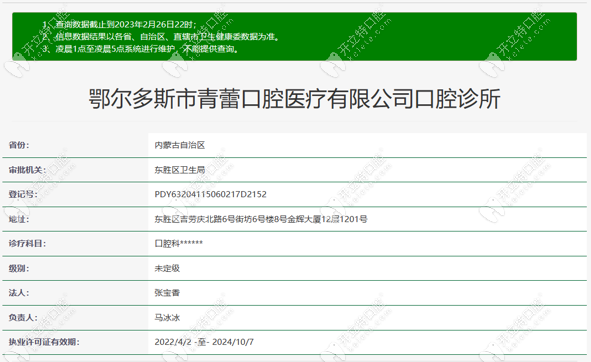The width and height of the screenshot is (591, 362).
Task: Select the 负责人 label
Action: tap(23, 318)
